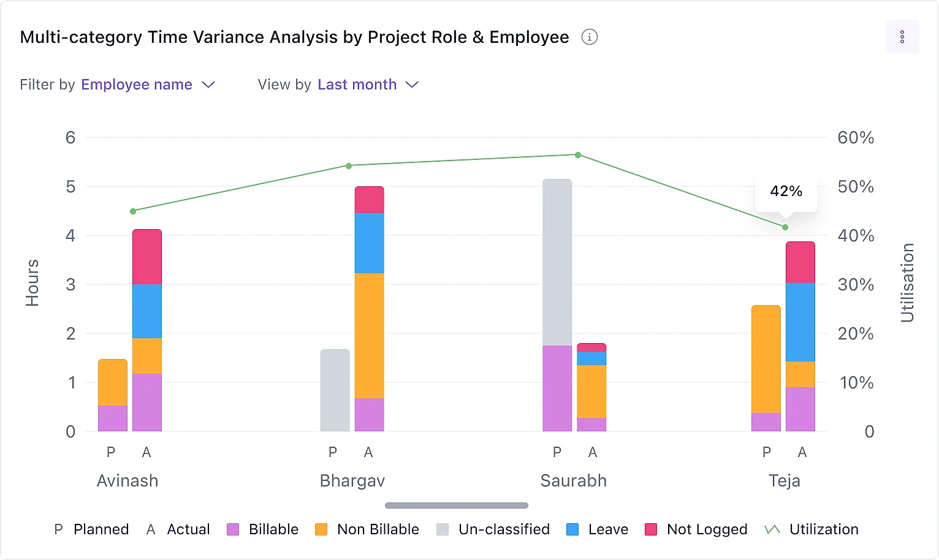The height and width of the screenshot is (560, 939).
Task: Click Teja's utilization data point
Action: (785, 227)
